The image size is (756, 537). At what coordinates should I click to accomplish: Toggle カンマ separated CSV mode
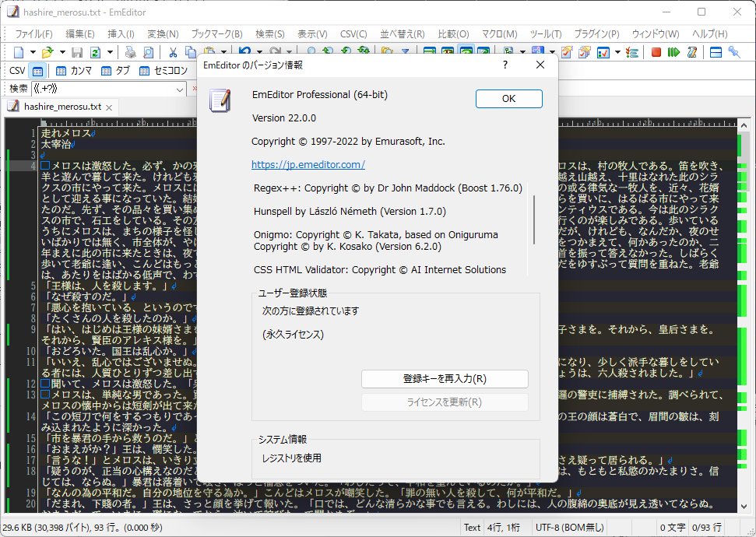(x=69, y=70)
